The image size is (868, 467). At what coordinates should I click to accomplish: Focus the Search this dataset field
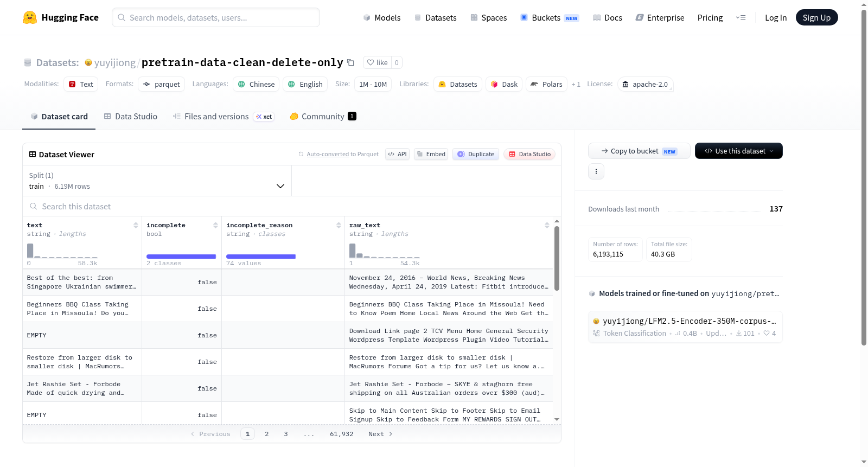[291, 206]
